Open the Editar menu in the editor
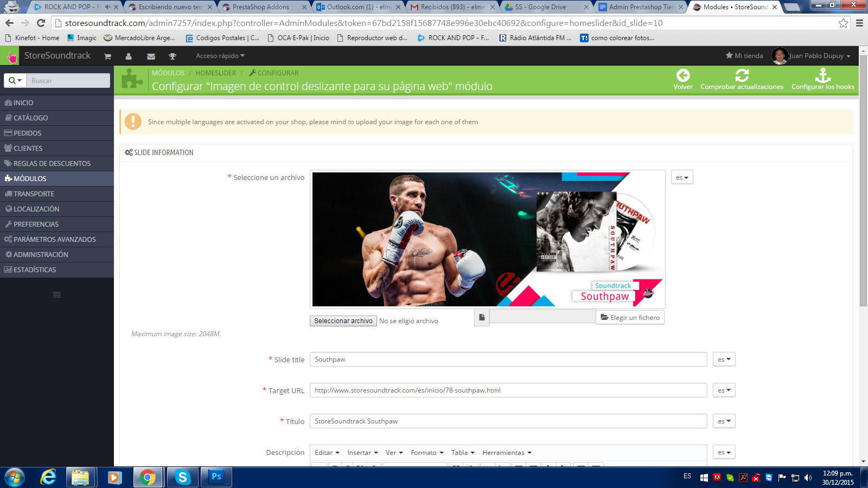Screen dimensions: 868x488 click(327, 453)
